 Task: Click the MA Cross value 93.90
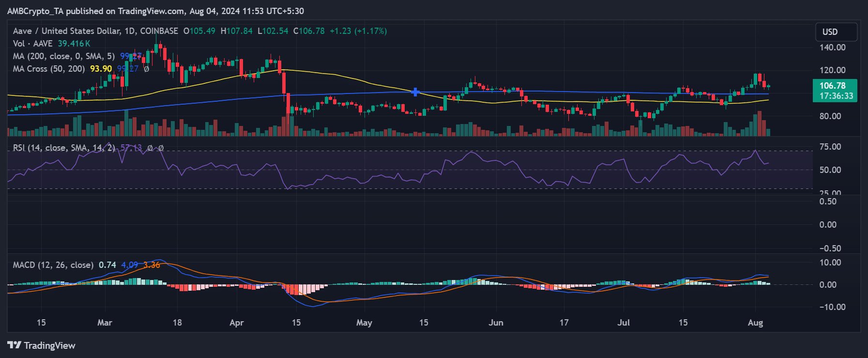(x=101, y=69)
